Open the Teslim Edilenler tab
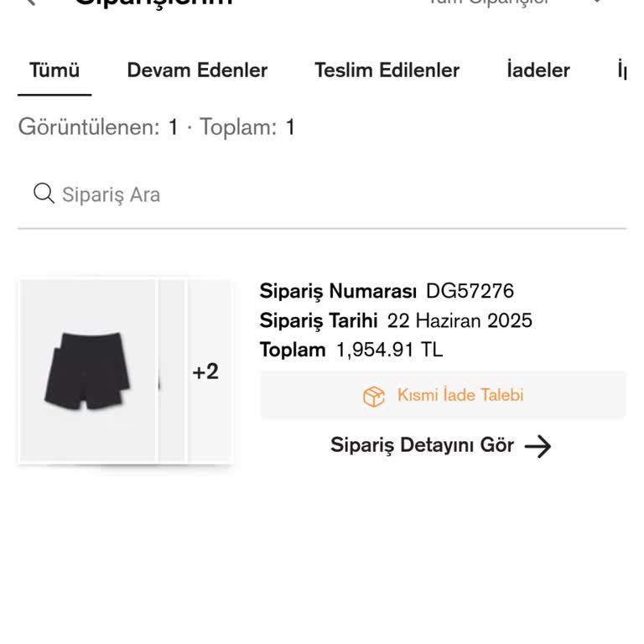This screenshot has height=644, width=644. click(387, 70)
